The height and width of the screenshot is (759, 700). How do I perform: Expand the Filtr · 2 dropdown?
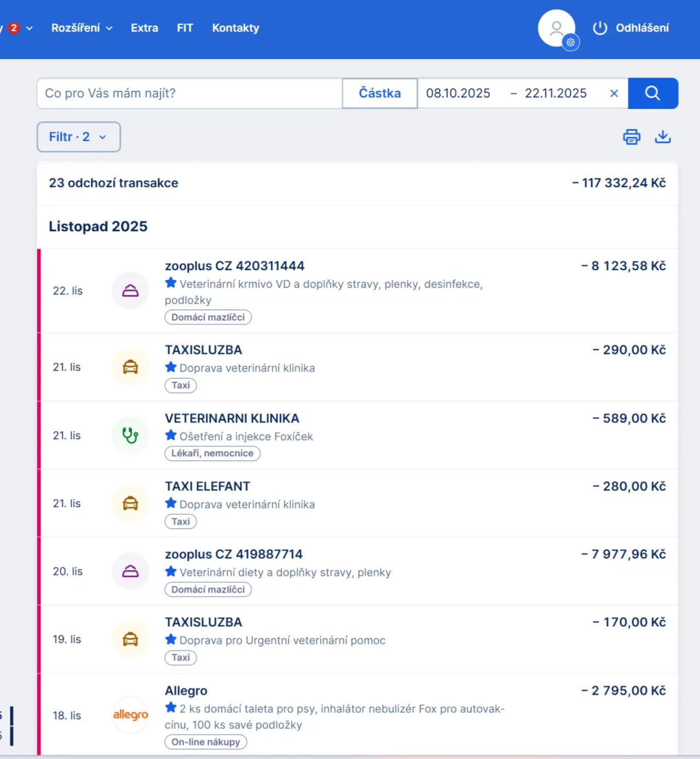click(78, 137)
